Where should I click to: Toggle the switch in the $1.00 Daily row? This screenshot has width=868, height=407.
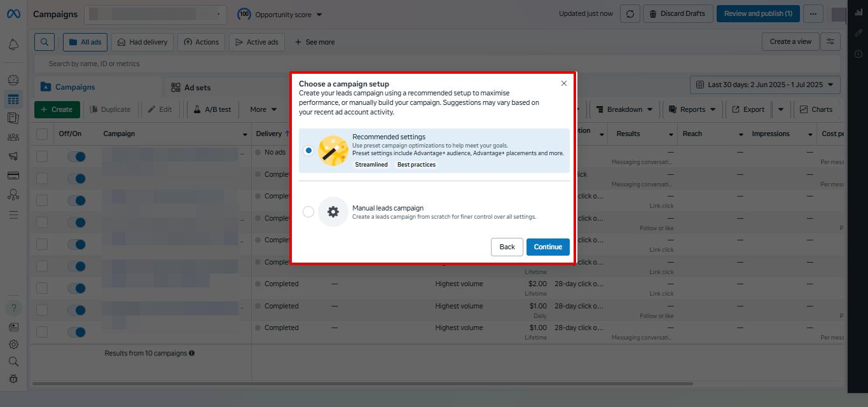76,310
